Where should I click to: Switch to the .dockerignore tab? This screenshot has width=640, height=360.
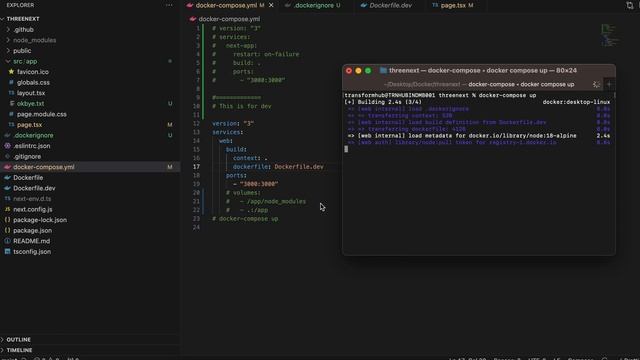(x=313, y=5)
